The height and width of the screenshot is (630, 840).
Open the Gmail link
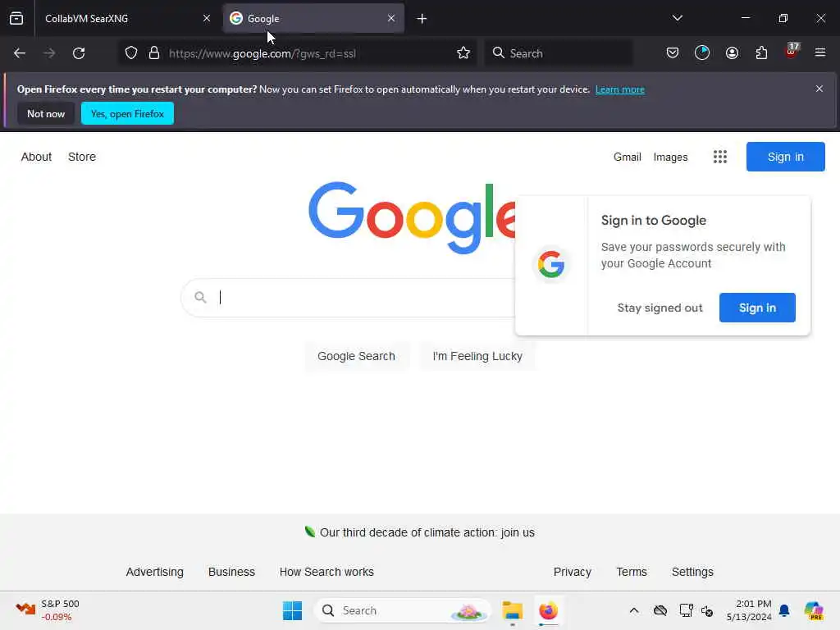pyautogui.click(x=628, y=157)
